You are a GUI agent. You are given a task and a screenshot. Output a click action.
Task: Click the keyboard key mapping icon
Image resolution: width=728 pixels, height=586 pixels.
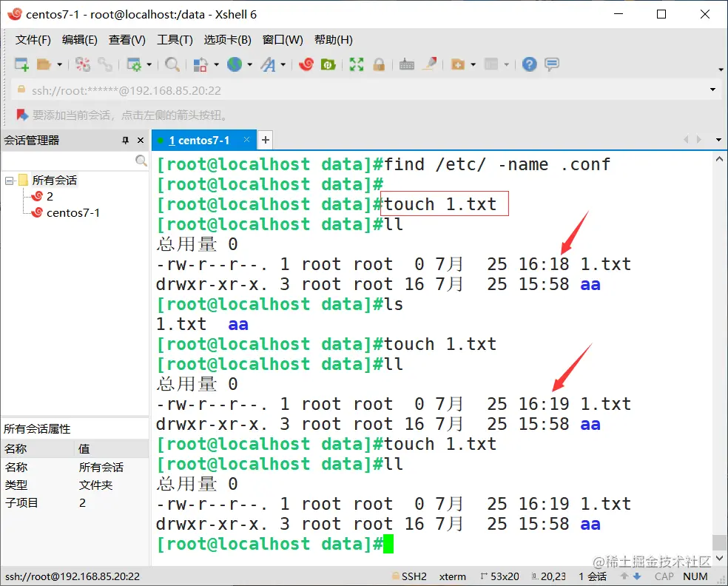coord(407,64)
